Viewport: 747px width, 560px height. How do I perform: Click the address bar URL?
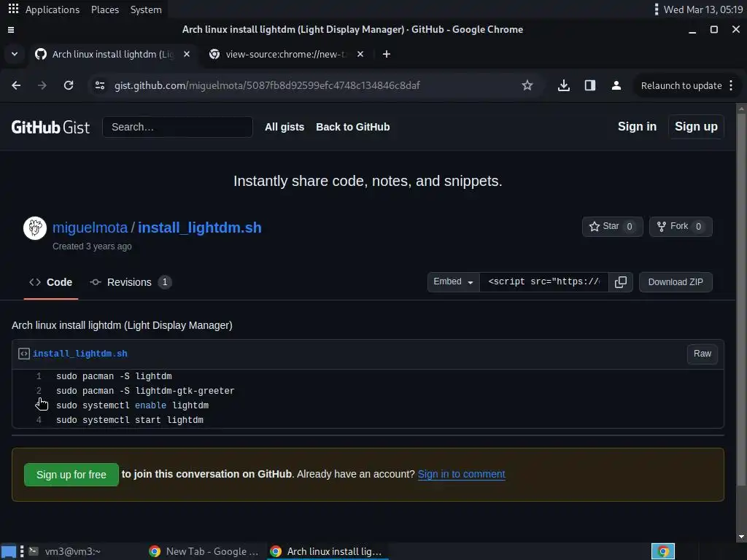(x=267, y=86)
